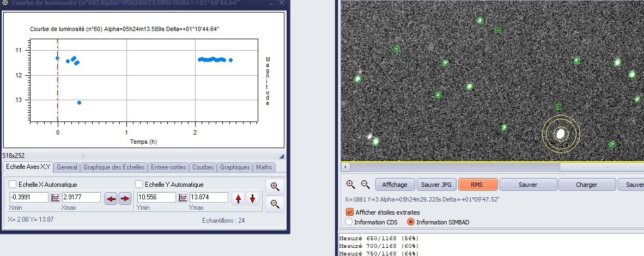
Task: Open the Maths tab
Action: click(x=264, y=167)
